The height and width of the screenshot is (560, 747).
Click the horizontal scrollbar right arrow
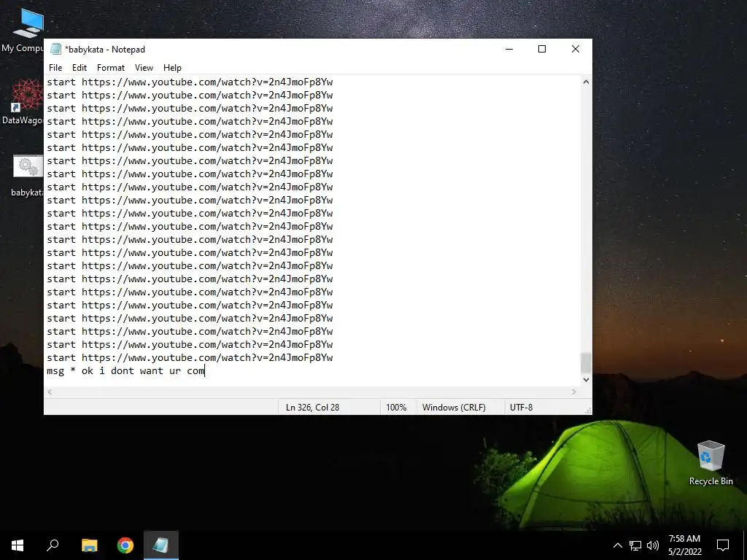574,392
